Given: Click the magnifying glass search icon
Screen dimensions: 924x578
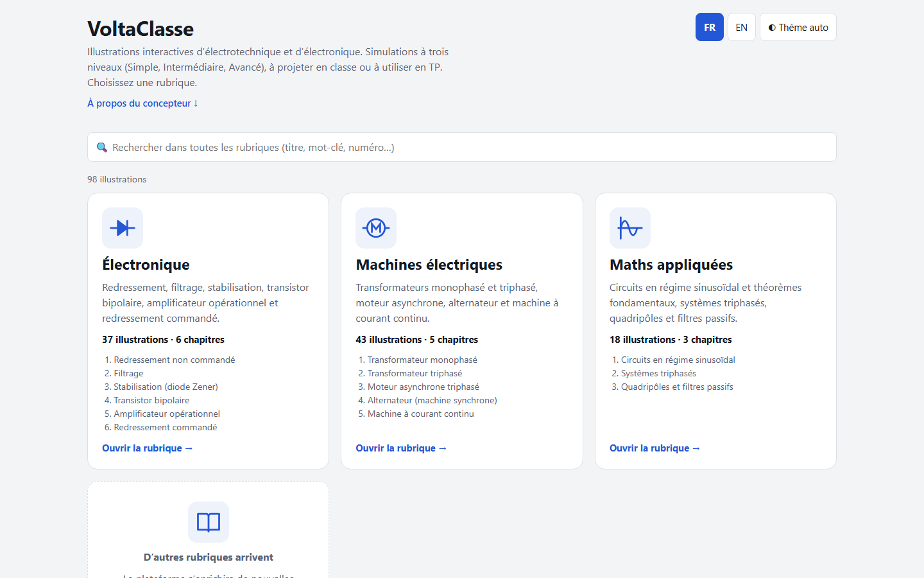Looking at the screenshot, I should tap(101, 147).
